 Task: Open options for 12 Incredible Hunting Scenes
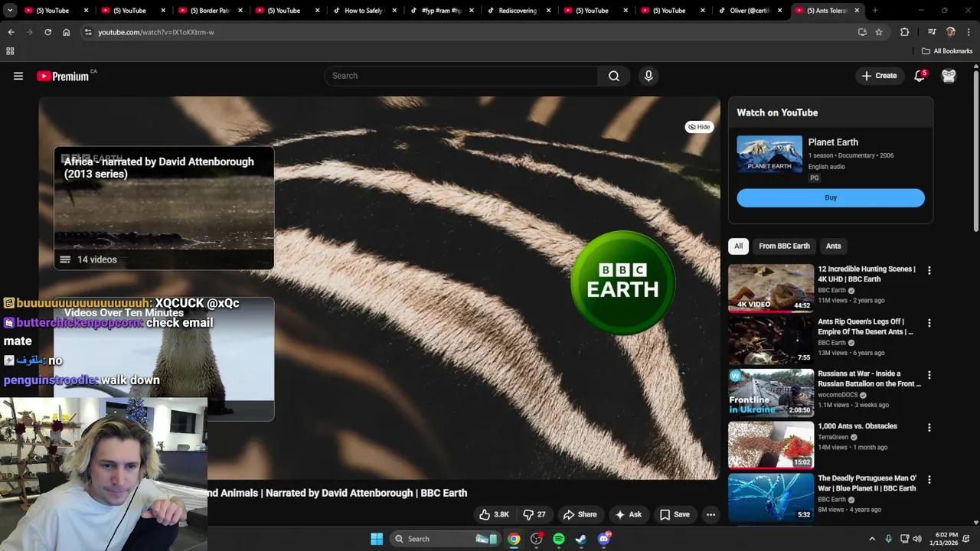929,270
